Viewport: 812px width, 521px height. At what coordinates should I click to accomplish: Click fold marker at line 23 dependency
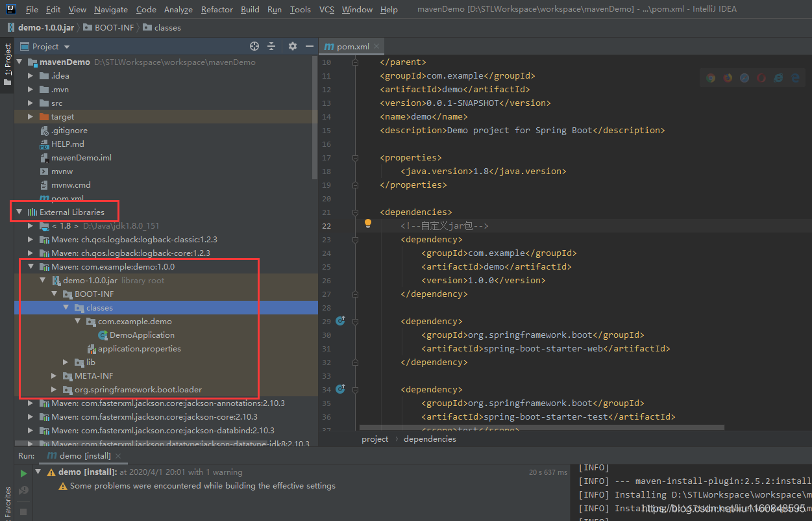pos(356,239)
